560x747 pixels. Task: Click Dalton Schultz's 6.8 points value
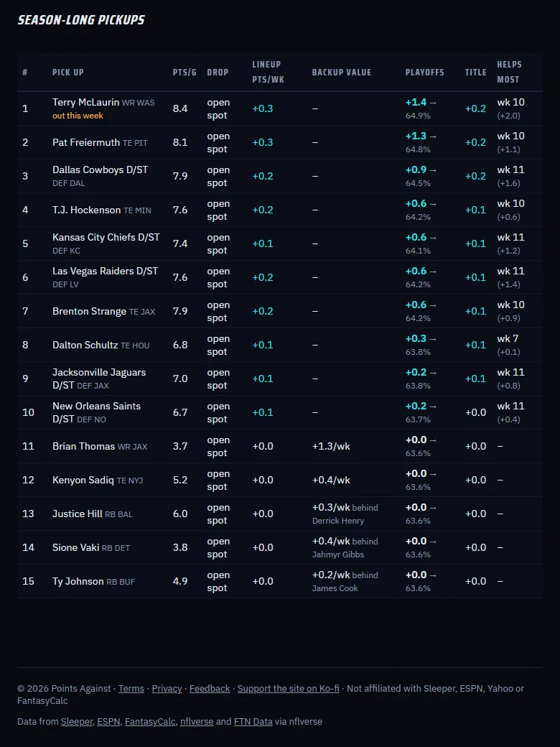click(x=180, y=345)
